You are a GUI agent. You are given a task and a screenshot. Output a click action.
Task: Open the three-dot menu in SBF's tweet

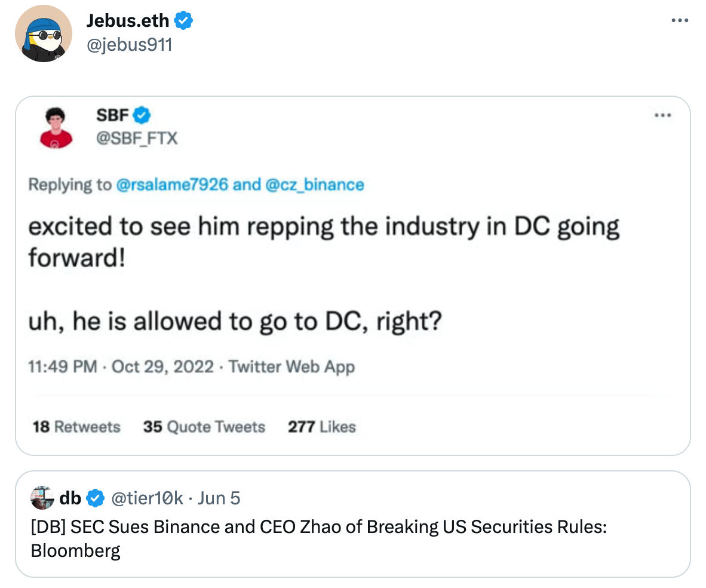click(663, 115)
